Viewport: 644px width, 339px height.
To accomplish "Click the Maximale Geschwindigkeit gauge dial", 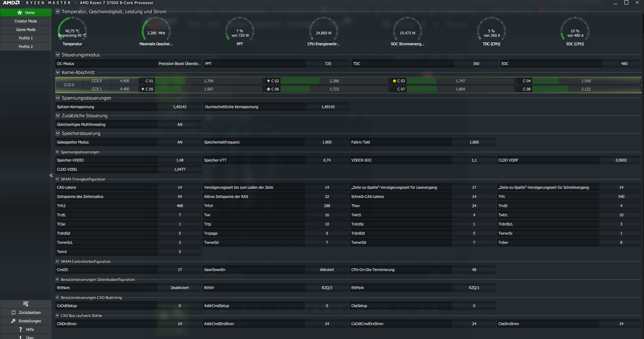I will pos(156,29).
